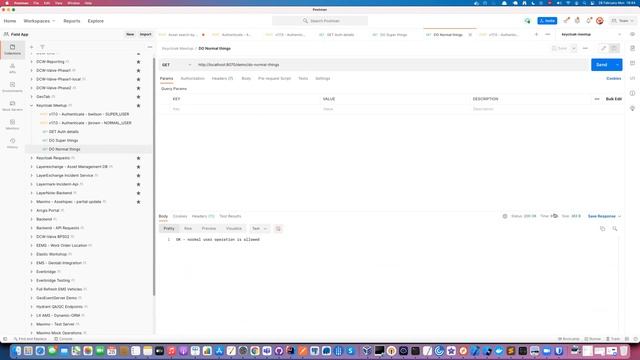Select the Visualize response view
640x360 pixels.
pyautogui.click(x=234, y=229)
